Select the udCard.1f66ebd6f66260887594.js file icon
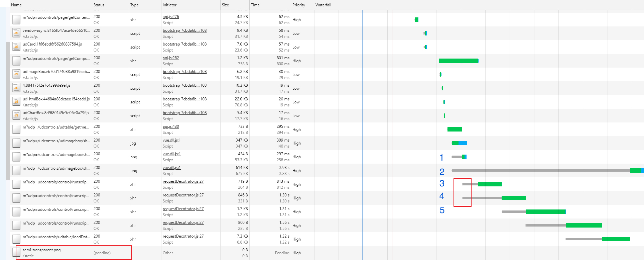Image resolution: width=644 pixels, height=260 pixels. 16,47
